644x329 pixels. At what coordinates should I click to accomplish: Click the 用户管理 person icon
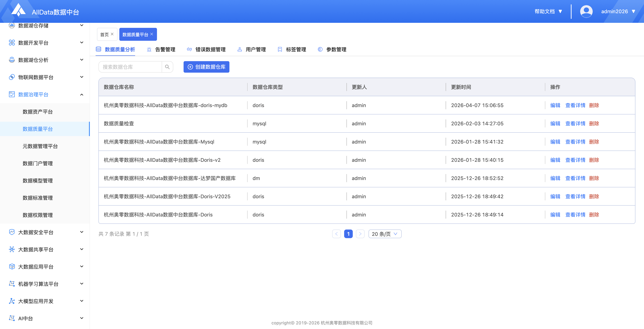click(x=239, y=49)
